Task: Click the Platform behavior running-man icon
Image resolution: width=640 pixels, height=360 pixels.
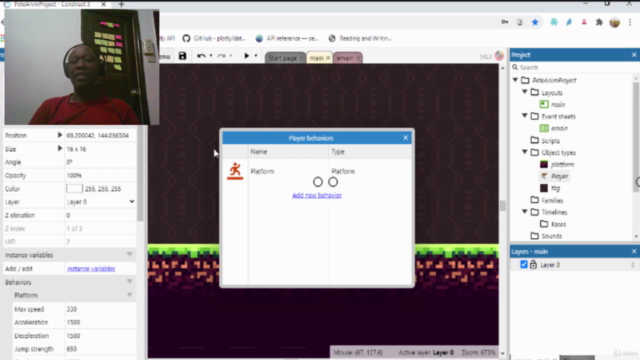Action: coord(235,171)
